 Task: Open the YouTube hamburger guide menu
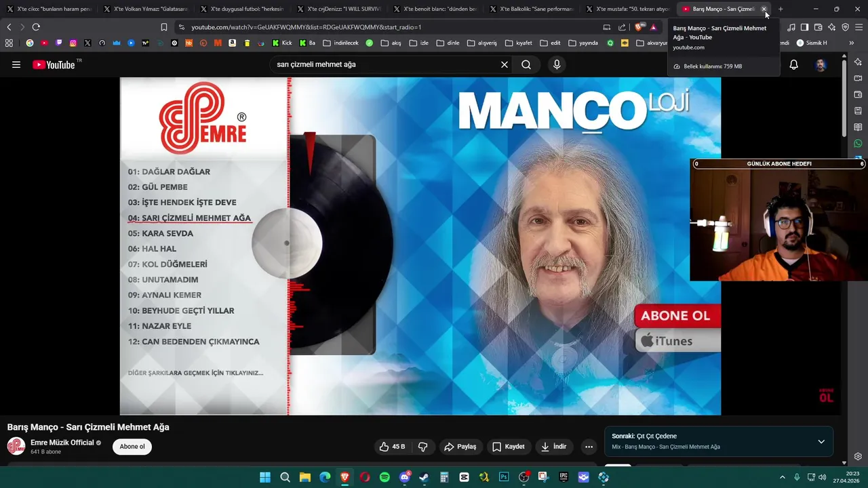(16, 65)
